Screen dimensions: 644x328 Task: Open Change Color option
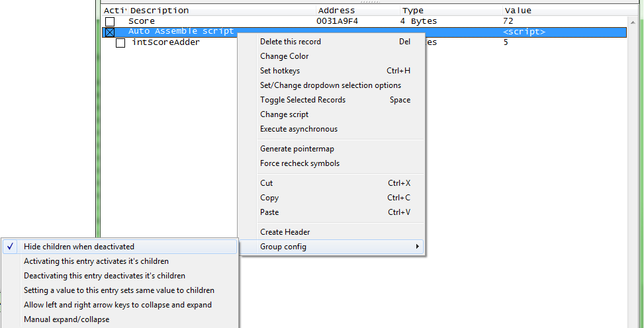point(284,56)
